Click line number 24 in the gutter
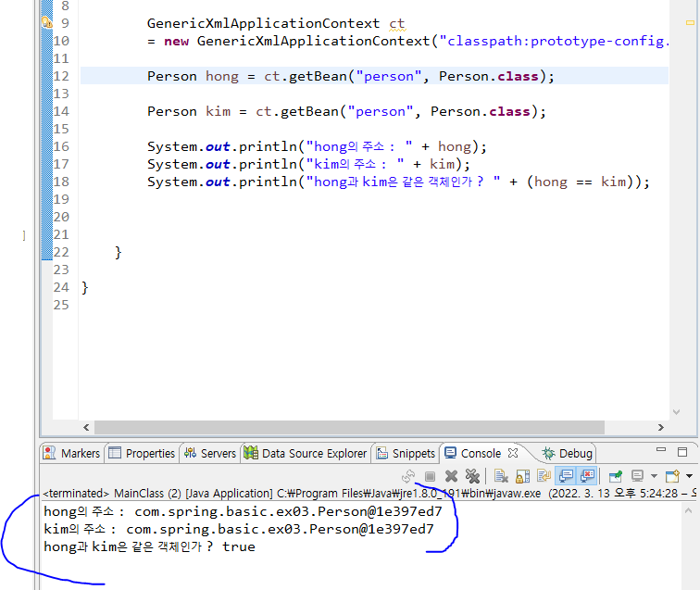The image size is (700, 590). coord(61,287)
